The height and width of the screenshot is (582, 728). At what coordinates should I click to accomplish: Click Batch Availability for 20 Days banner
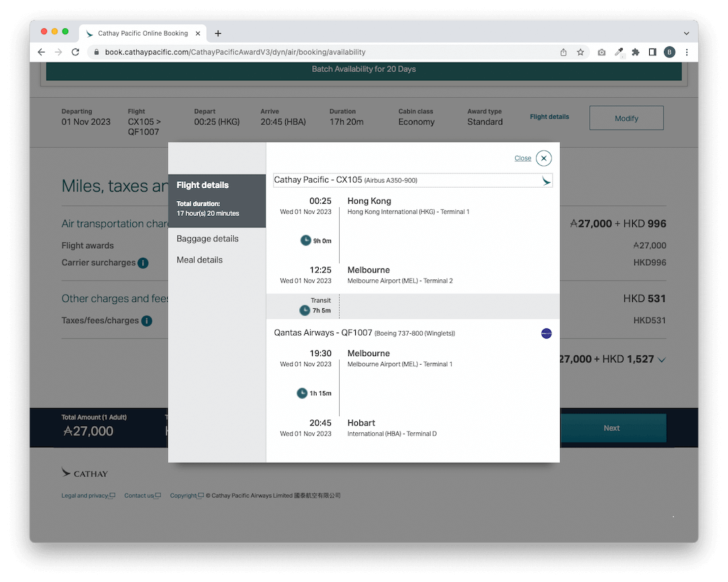click(364, 69)
